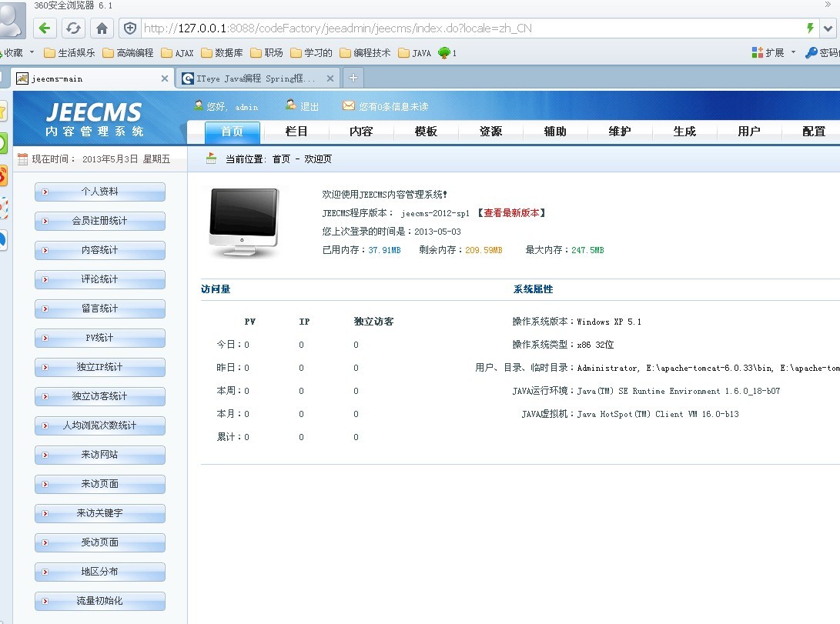
Task: Open unread messages envelope link
Action: [385, 106]
